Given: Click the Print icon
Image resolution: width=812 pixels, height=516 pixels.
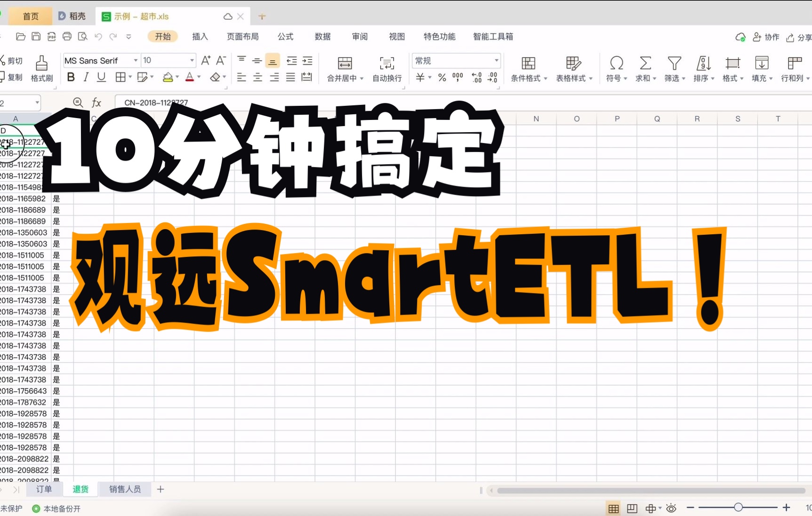Looking at the screenshot, I should tap(67, 37).
